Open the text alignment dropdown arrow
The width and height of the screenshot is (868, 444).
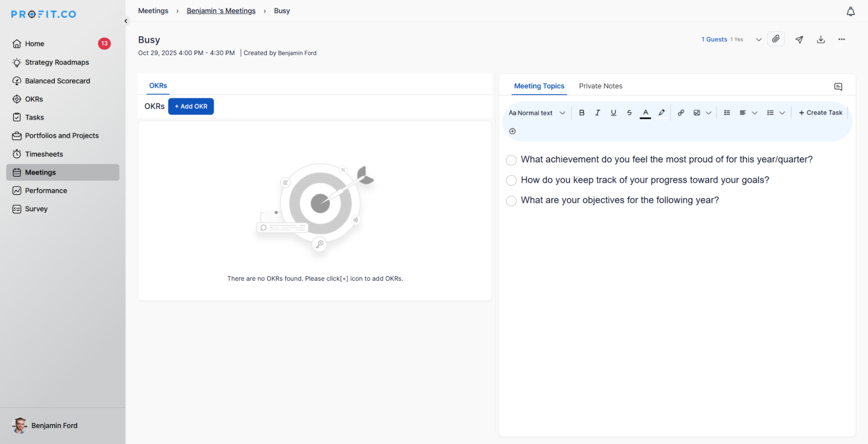(x=755, y=113)
